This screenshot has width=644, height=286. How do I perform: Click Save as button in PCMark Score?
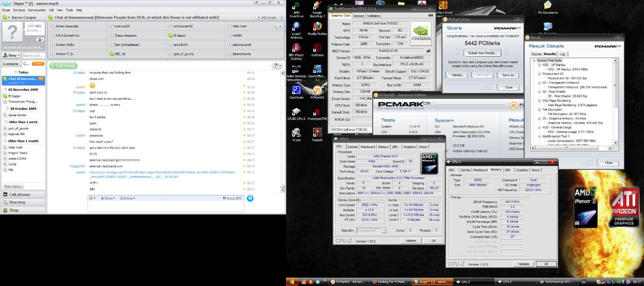pos(509,75)
